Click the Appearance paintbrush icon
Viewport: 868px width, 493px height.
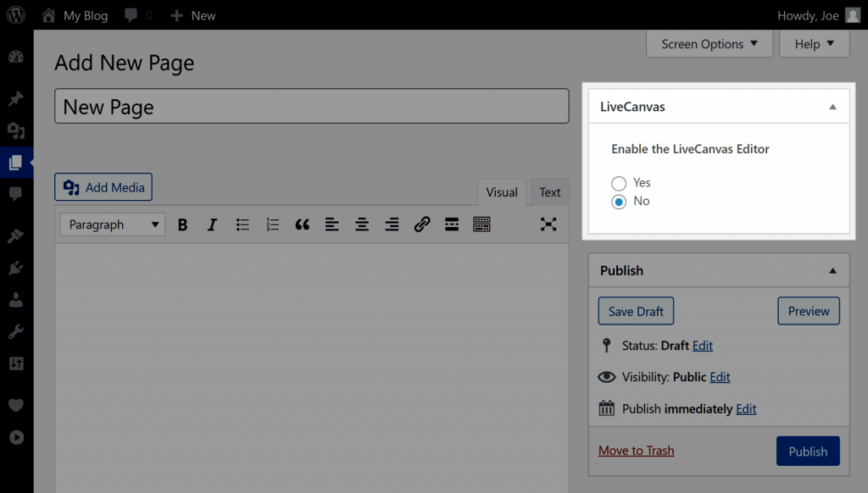pos(15,235)
